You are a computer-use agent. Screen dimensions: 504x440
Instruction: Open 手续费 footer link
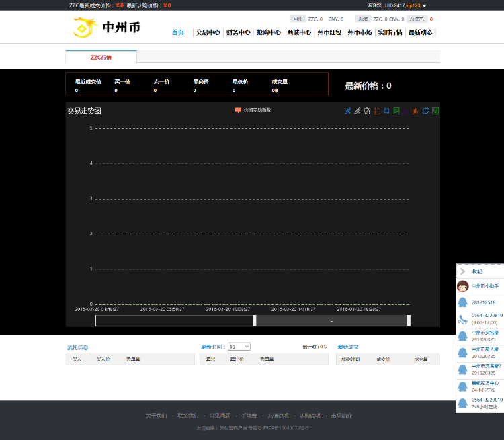249,416
